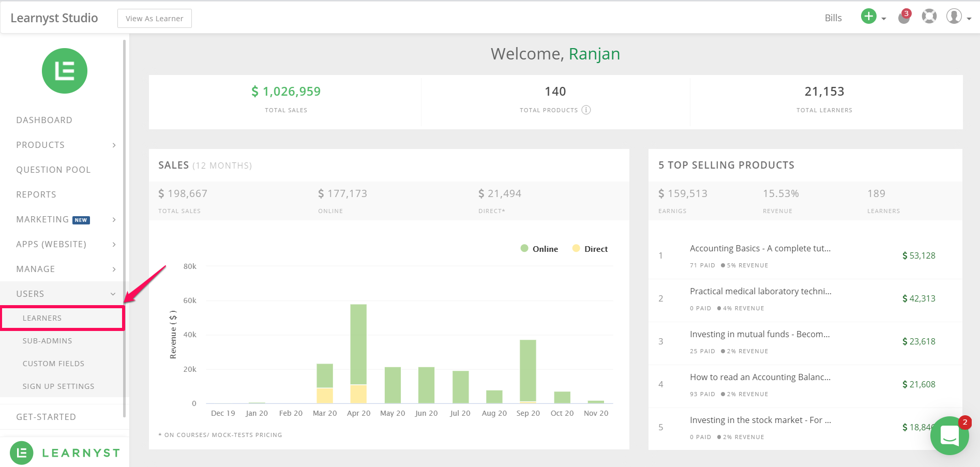Expand the profile dropdown caret
This screenshot has width=980, height=467.
coord(969,19)
